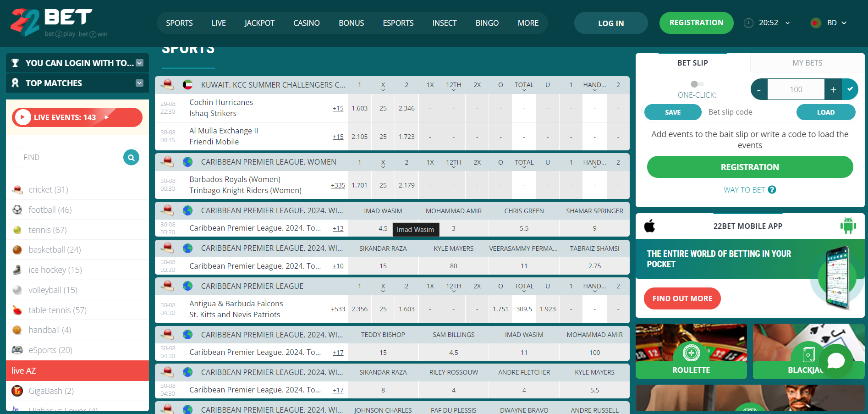Expand +533 markets for Antigua & Barbuda Falcons

[338, 309]
